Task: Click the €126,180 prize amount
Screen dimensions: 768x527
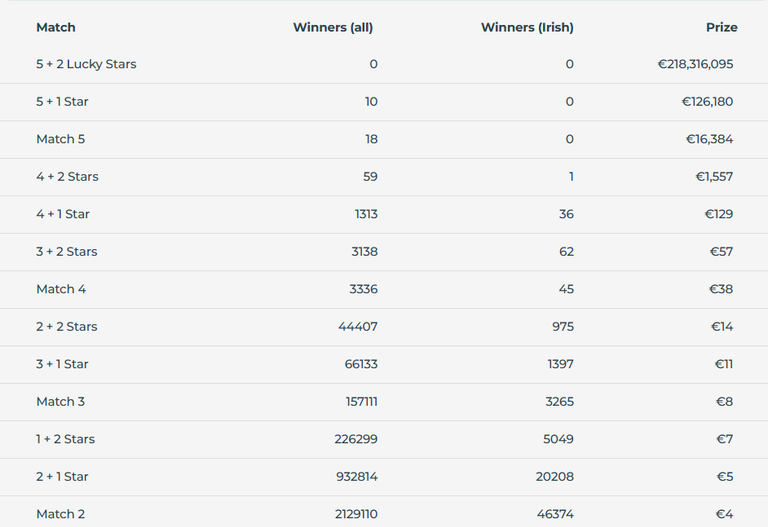Action: pos(707,102)
